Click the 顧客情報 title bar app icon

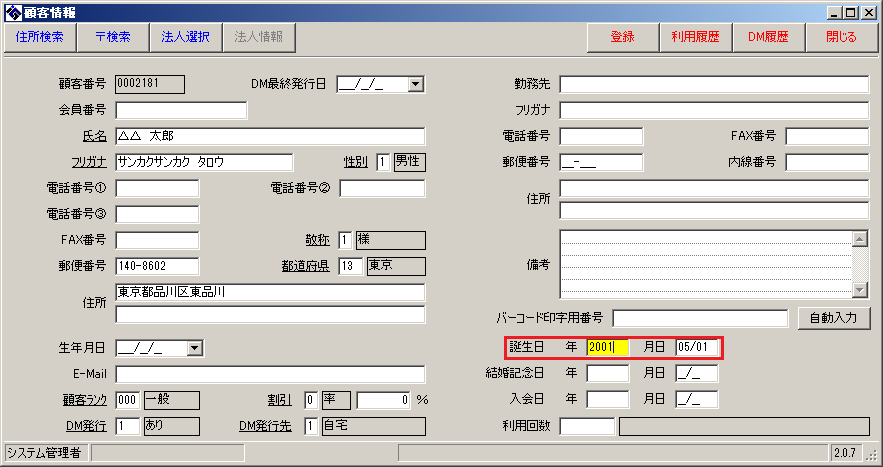13,12
